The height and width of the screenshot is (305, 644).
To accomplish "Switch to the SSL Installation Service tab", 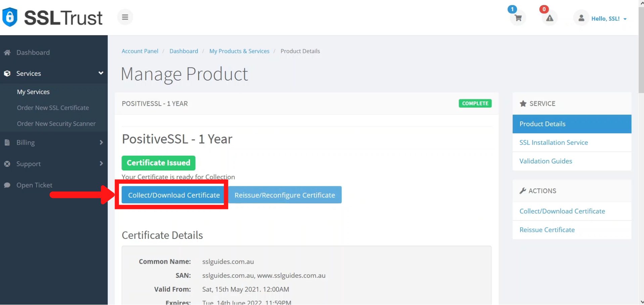I will tap(553, 142).
